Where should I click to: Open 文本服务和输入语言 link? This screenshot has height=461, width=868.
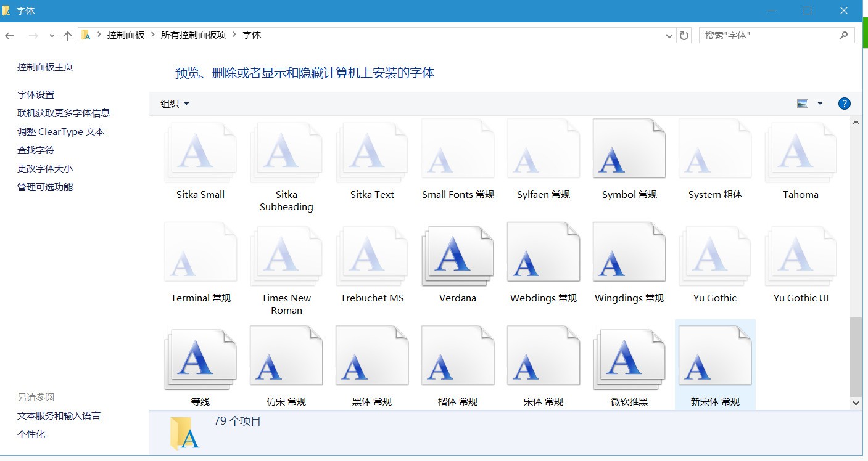pyautogui.click(x=59, y=415)
